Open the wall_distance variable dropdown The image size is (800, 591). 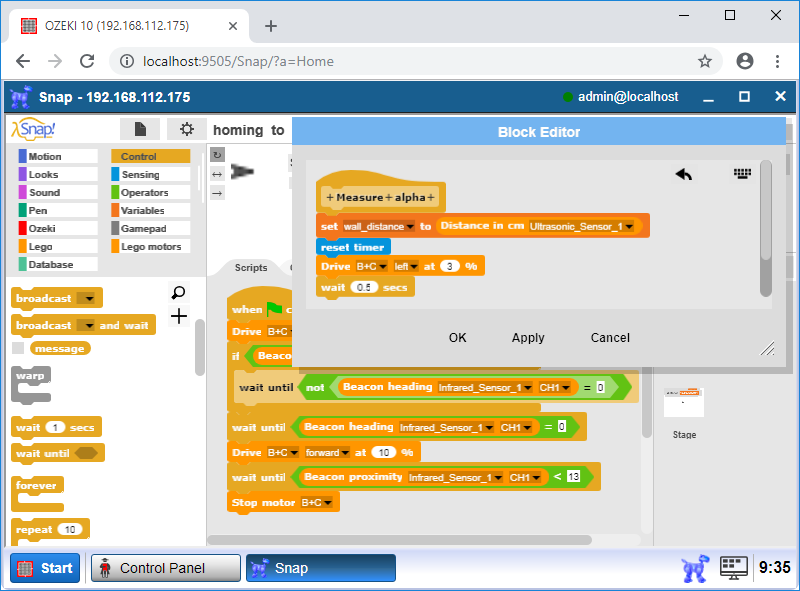coord(409,227)
